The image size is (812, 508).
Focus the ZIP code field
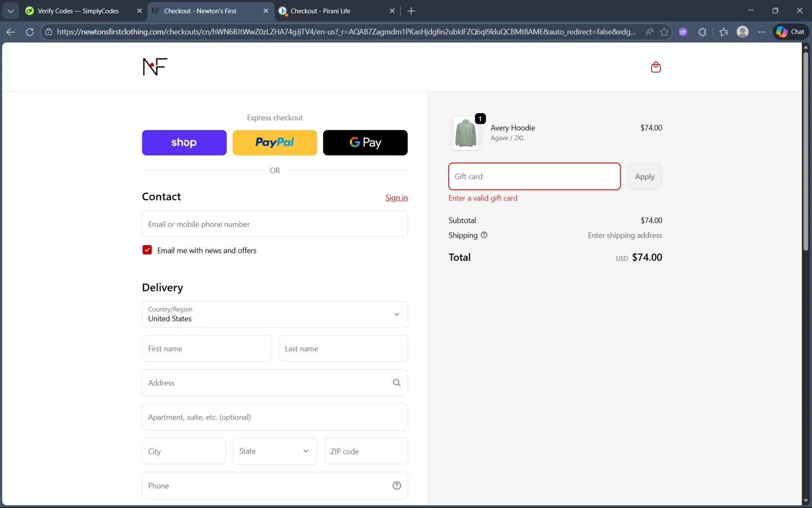(x=366, y=451)
